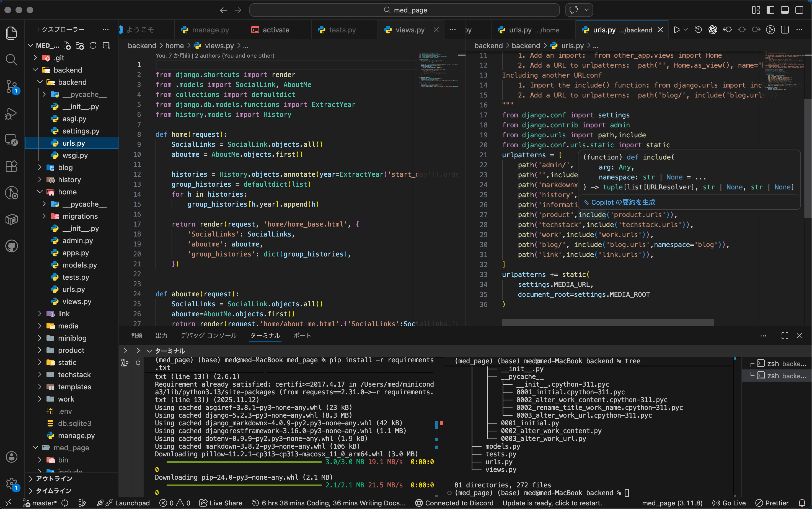The width and height of the screenshot is (812, 509).
Task: Click the Run Python File play icon
Action: (x=677, y=30)
